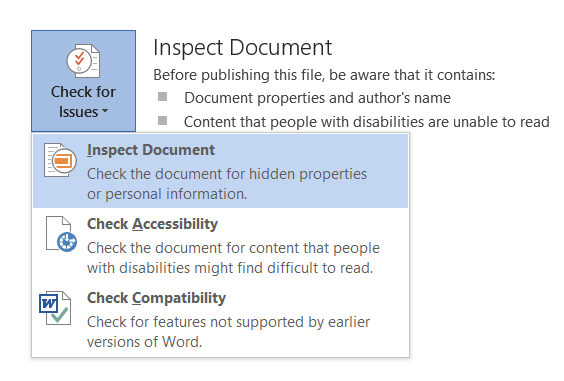Click the Check Accessibility page icon
Screen dimensions: 564x381
tap(61, 234)
